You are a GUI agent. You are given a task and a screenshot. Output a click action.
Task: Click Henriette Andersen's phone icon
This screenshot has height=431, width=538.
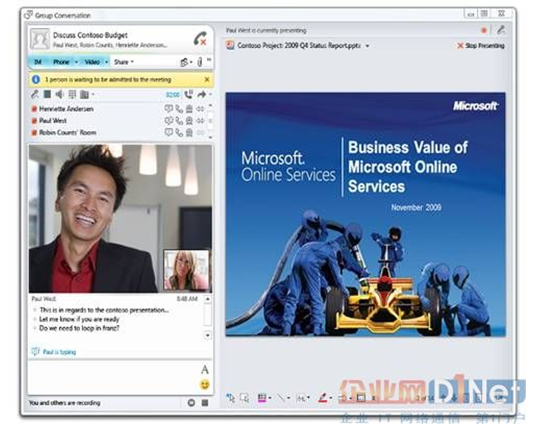179,109
